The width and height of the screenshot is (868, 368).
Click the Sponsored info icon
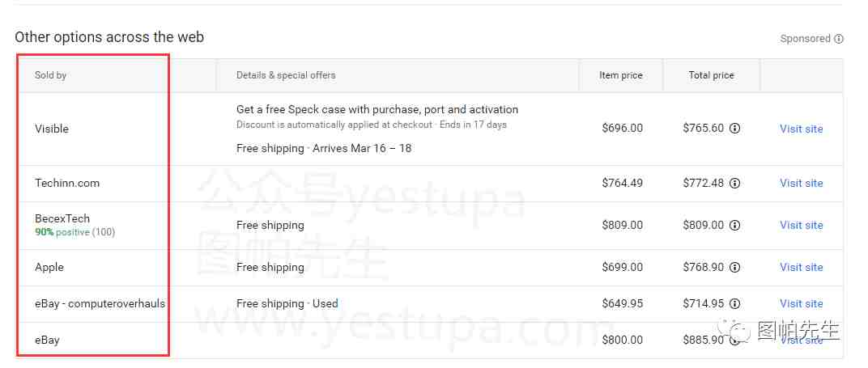tap(839, 39)
